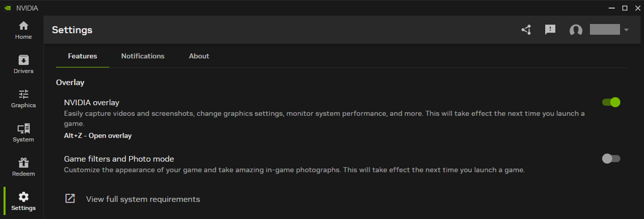Open the feedback message icon
The width and height of the screenshot is (644, 219).
click(x=550, y=30)
